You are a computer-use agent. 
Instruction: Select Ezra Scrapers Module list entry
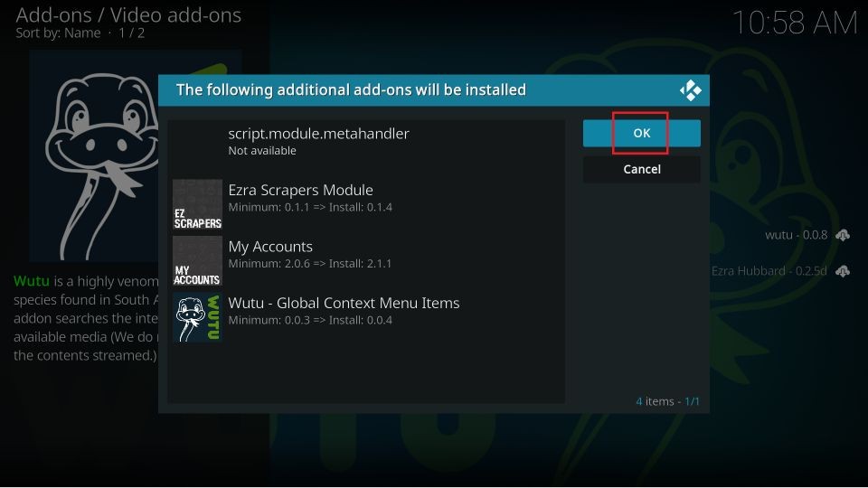366,205
